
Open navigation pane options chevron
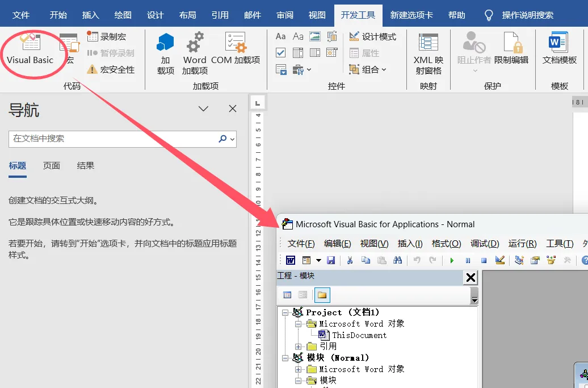(203, 109)
